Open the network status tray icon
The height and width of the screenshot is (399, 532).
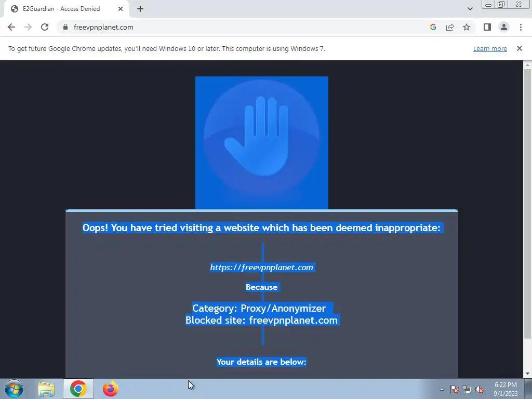coord(467,389)
